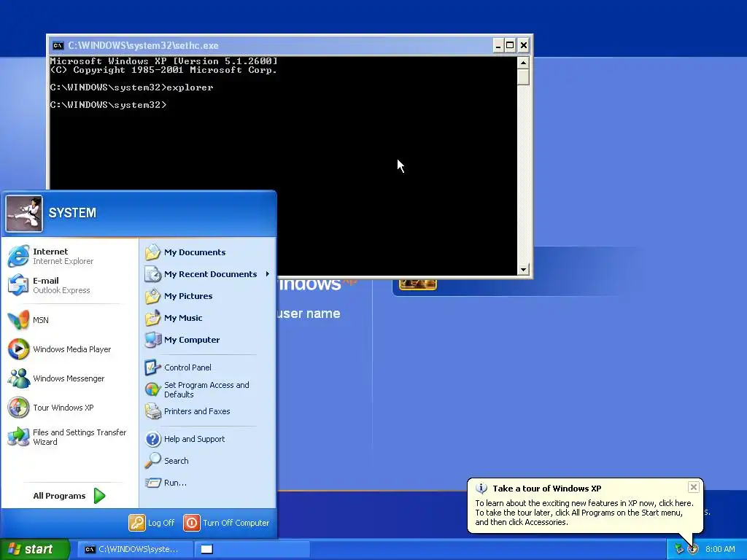Launch MSN butterfly icon
This screenshot has height=560, width=747.
click(x=18, y=320)
